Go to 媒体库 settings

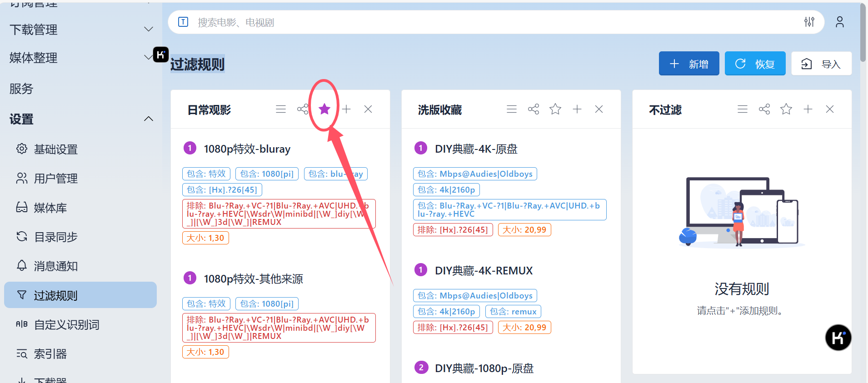(x=81, y=208)
